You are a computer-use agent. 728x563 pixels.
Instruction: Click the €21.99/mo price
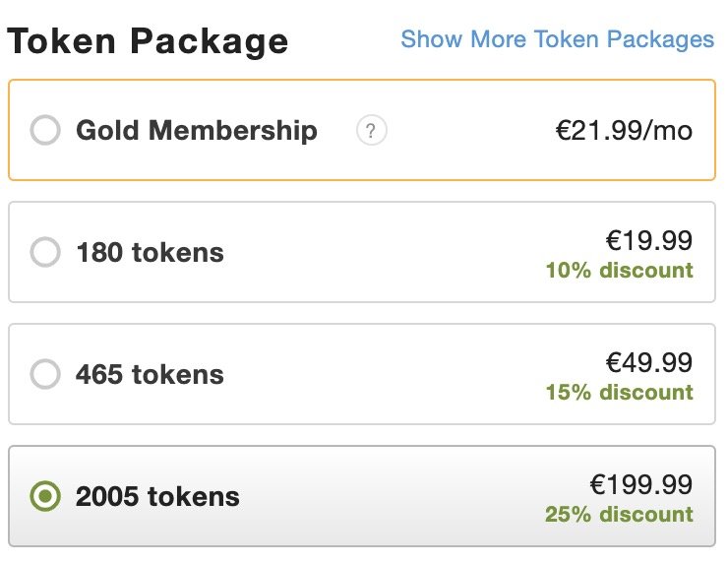(624, 130)
